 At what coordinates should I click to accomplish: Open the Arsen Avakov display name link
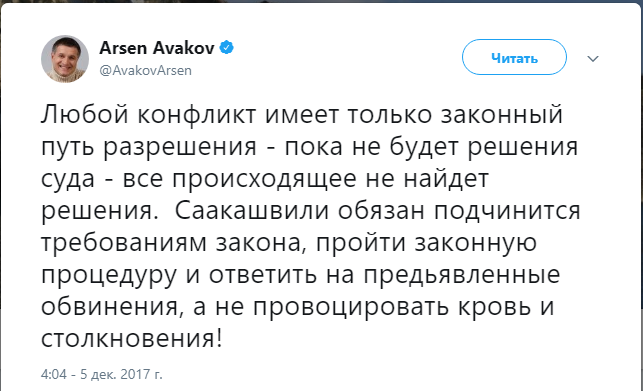(157, 48)
